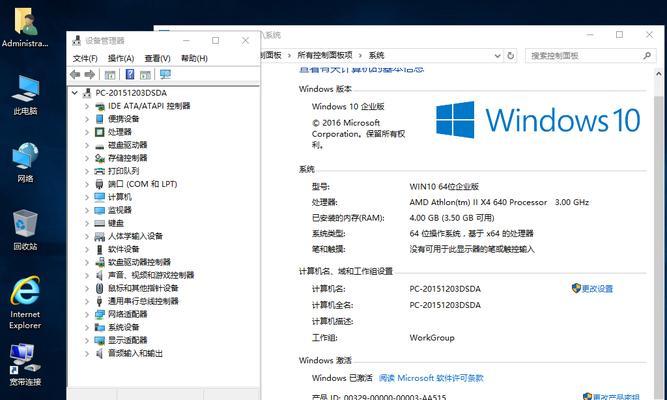Select the 打印队列 printer icon
This screenshot has height=400, width=667.
click(x=100, y=171)
